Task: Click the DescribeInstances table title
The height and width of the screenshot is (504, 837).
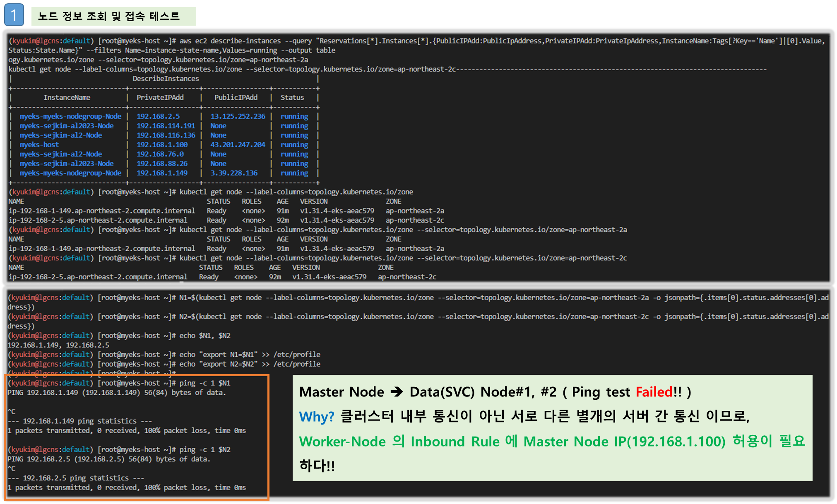Action: point(166,79)
